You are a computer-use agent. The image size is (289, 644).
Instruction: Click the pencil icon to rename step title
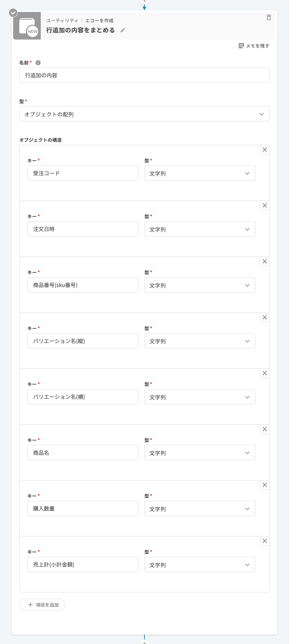click(x=123, y=30)
